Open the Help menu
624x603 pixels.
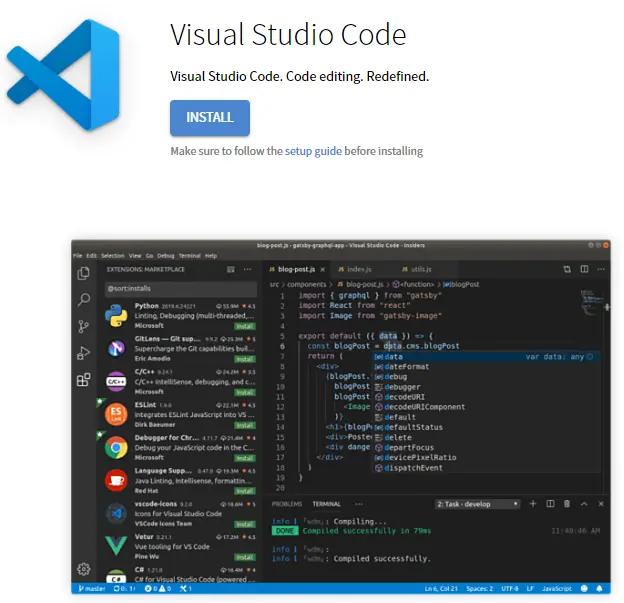pos(211,256)
